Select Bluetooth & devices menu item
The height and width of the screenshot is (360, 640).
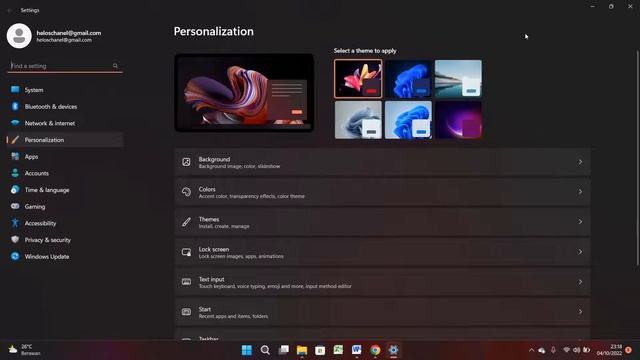point(65,107)
